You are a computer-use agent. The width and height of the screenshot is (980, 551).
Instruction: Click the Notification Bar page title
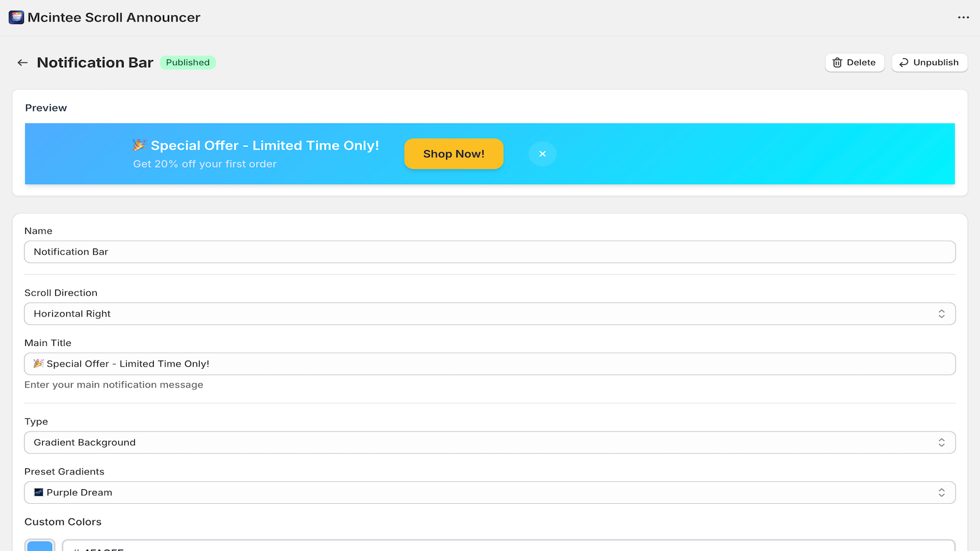95,62
